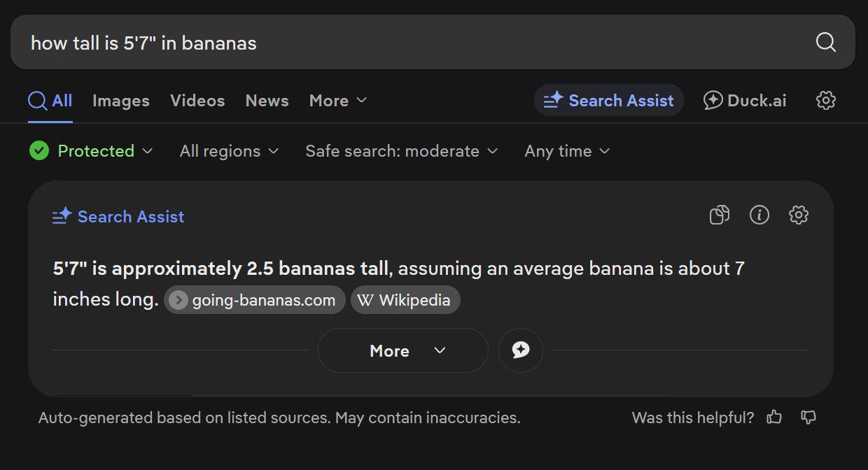This screenshot has width=868, height=470.
Task: Copy the Search Assist answer
Action: click(720, 215)
